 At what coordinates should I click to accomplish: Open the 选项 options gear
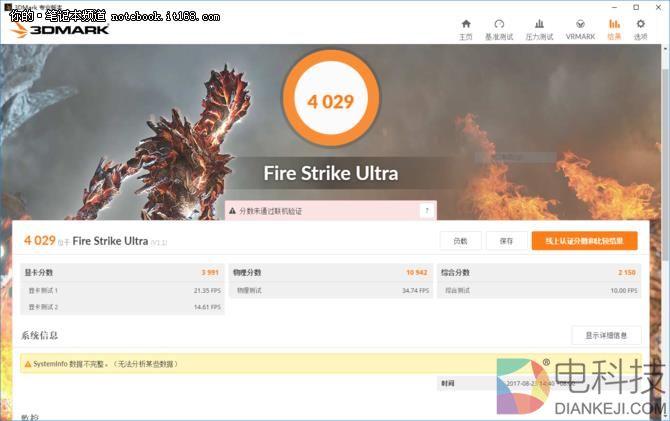pos(640,29)
